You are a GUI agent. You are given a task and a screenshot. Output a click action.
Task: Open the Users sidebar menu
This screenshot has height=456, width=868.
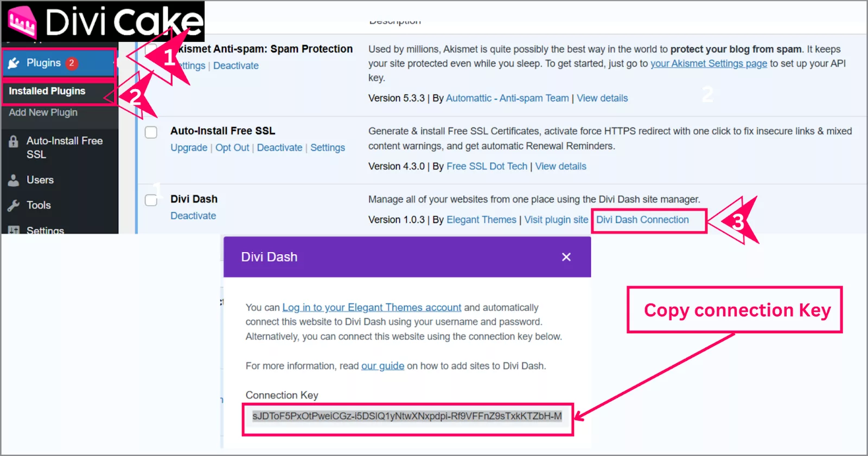(40, 180)
